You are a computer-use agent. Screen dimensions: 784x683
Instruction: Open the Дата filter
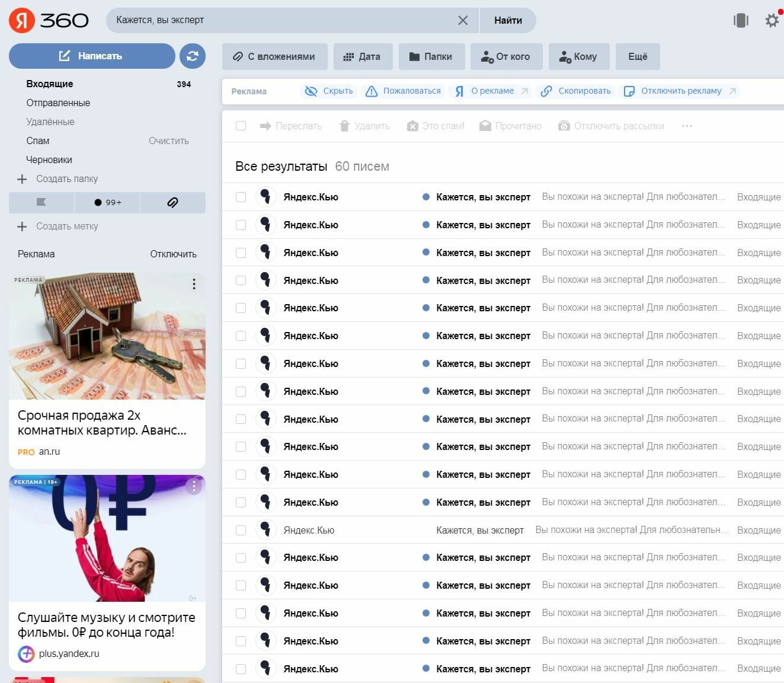(x=363, y=57)
